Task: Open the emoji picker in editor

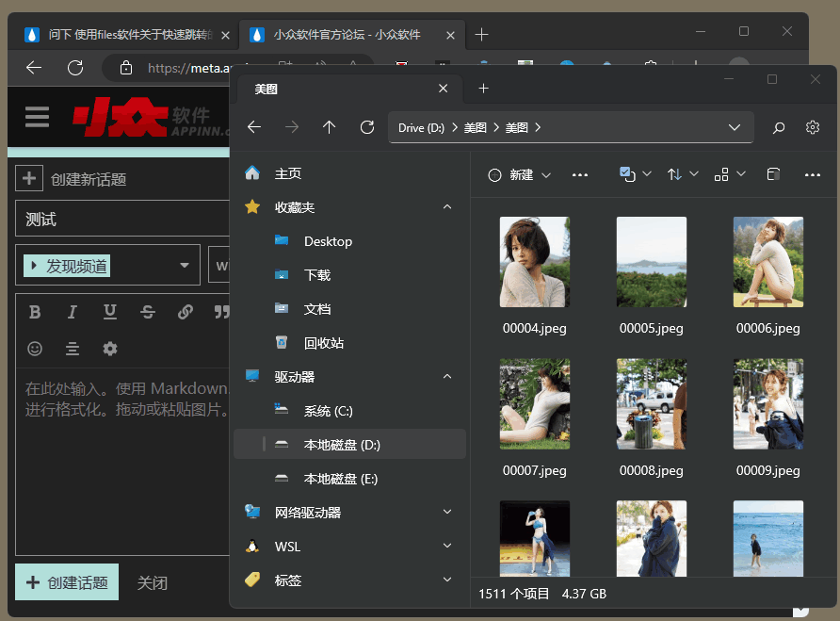Action: point(35,349)
